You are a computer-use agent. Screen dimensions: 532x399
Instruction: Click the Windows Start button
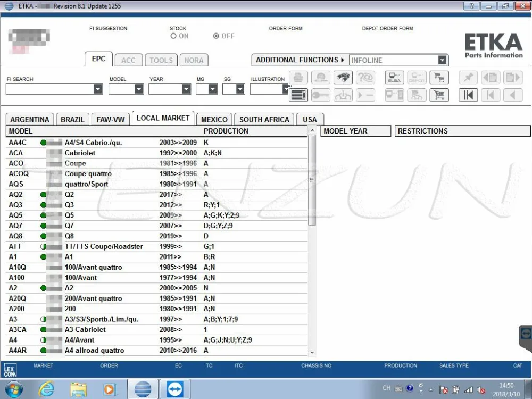point(14,389)
